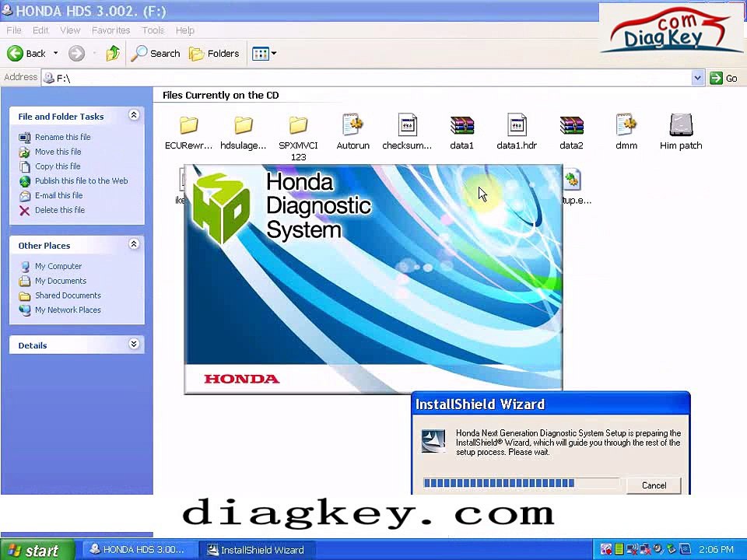Open the View menu
The height and width of the screenshot is (560, 747).
[70, 30]
